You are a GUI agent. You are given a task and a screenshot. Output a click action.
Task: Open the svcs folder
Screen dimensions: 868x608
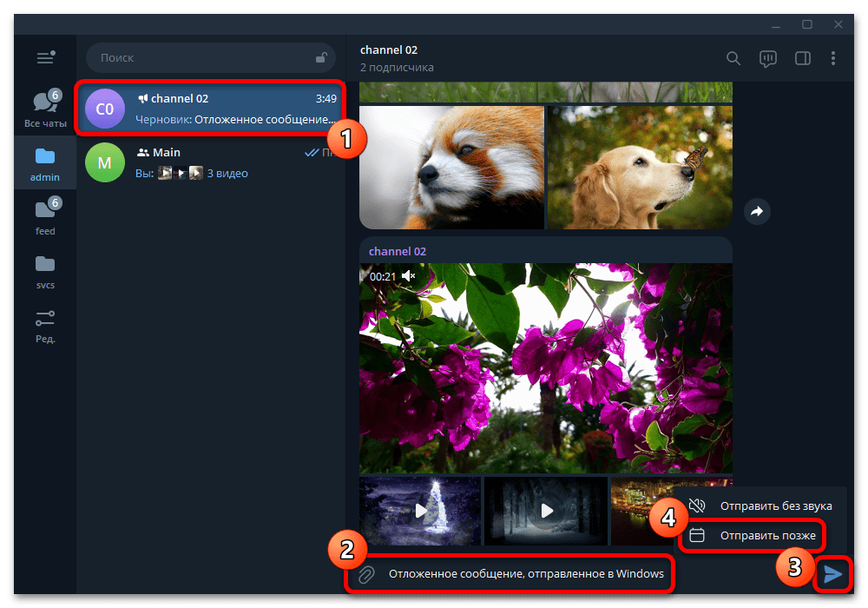[x=45, y=272]
